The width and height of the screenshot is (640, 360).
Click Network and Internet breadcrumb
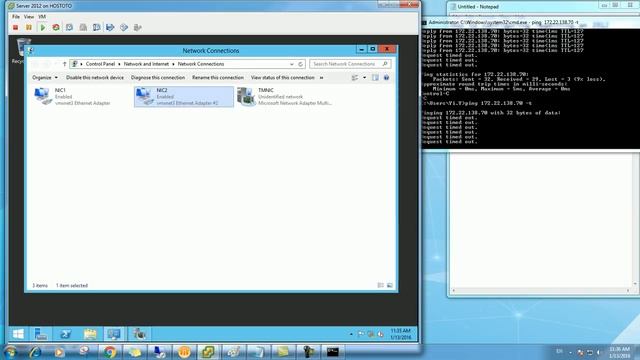click(146, 64)
